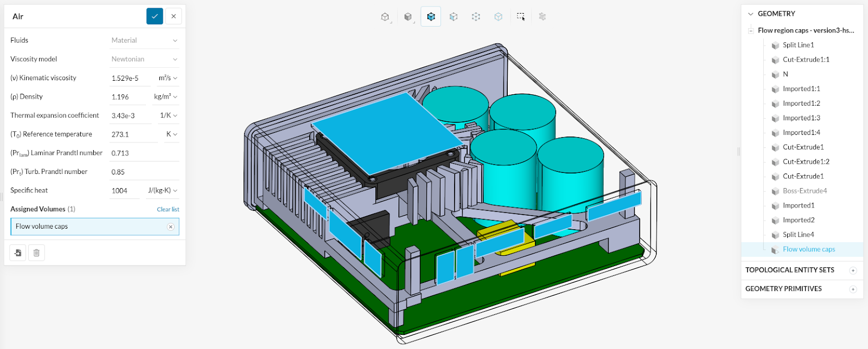868x349 pixels.
Task: Choose the vertex/node selection mode icon
Action: coord(476,17)
